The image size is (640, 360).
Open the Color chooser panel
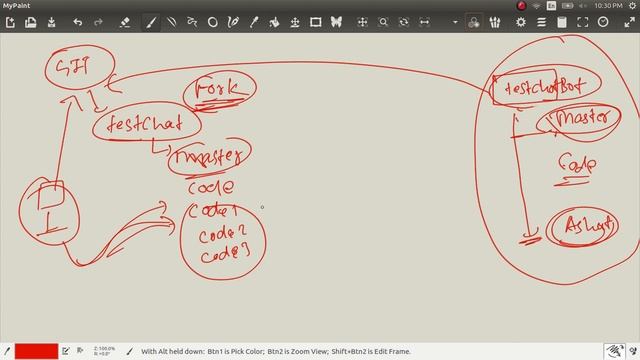[473, 22]
